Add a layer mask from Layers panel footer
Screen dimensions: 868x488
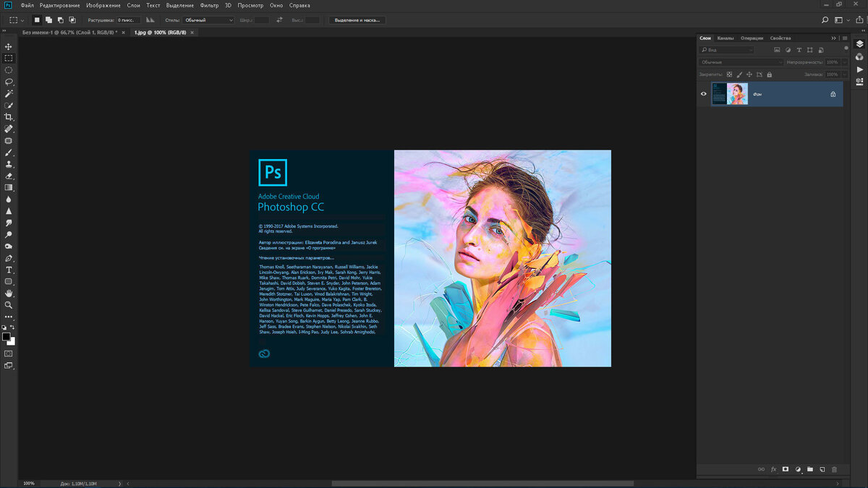785,469
